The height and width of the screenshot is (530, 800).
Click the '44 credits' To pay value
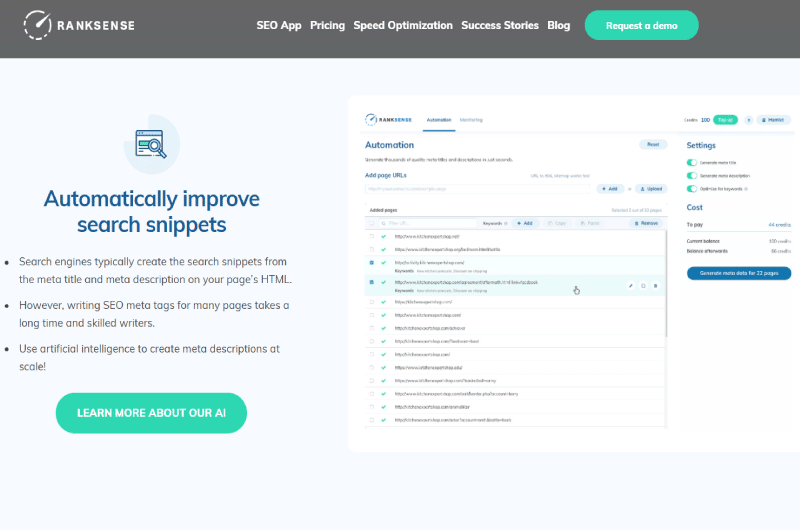[x=780, y=225]
